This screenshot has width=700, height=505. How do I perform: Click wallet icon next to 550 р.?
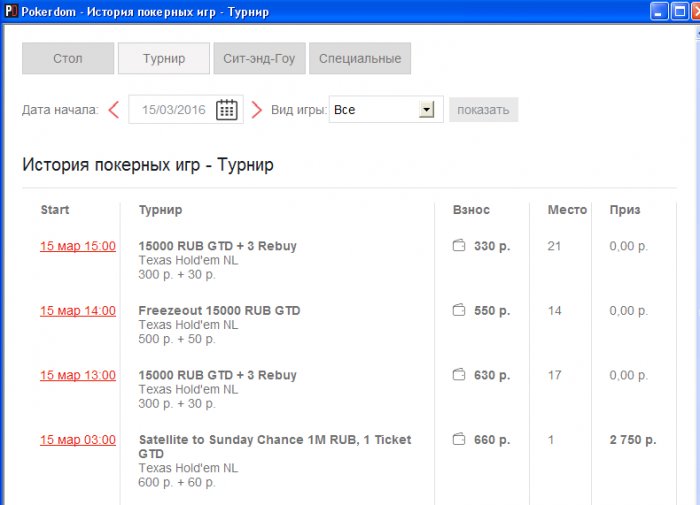[459, 310]
